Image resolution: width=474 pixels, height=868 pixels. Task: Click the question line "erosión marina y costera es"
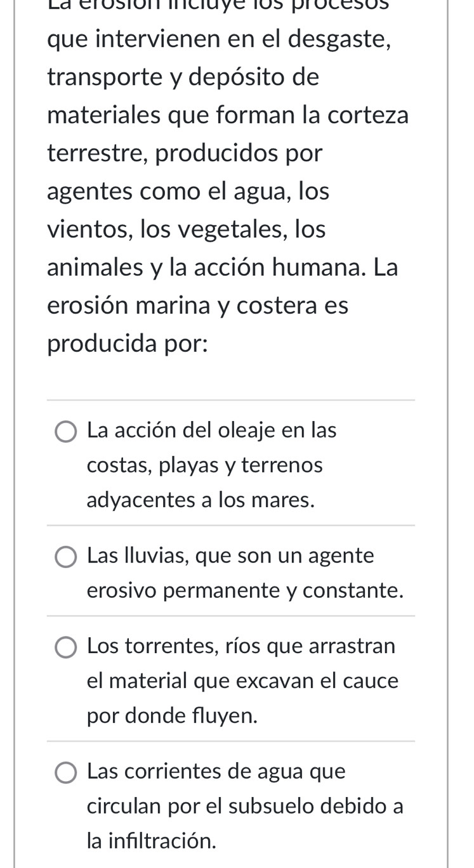pos(198,306)
